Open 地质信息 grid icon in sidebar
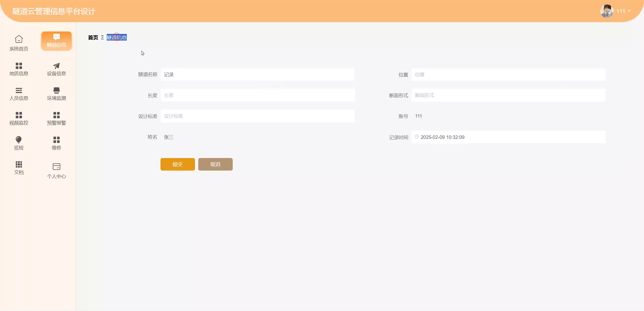The height and width of the screenshot is (311, 644). (19, 66)
